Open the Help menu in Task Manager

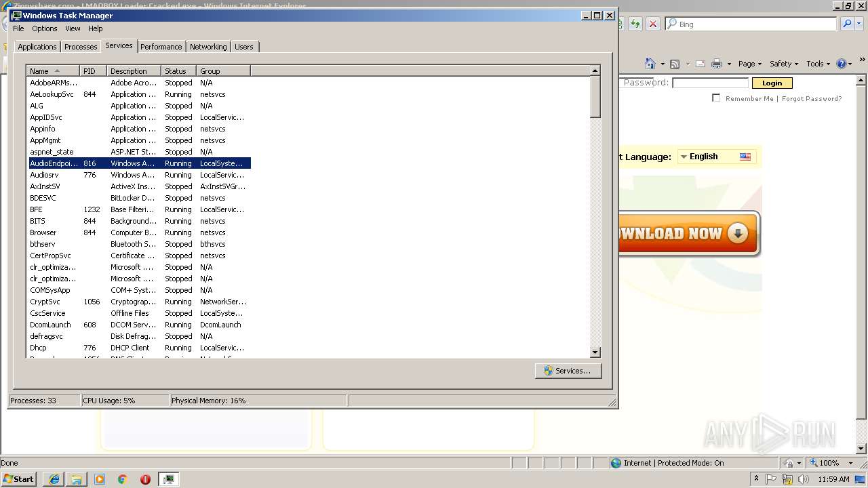[x=96, y=28]
